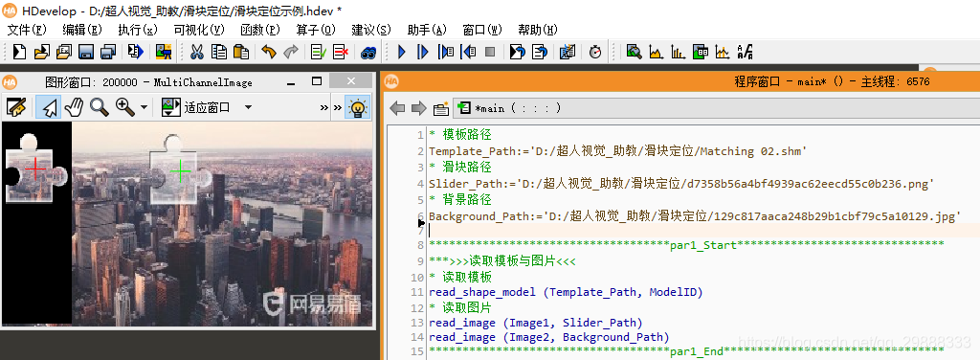Image resolution: width=980 pixels, height=360 pixels.
Task: Toggle the light bulb tooltip icon
Action: click(x=358, y=107)
